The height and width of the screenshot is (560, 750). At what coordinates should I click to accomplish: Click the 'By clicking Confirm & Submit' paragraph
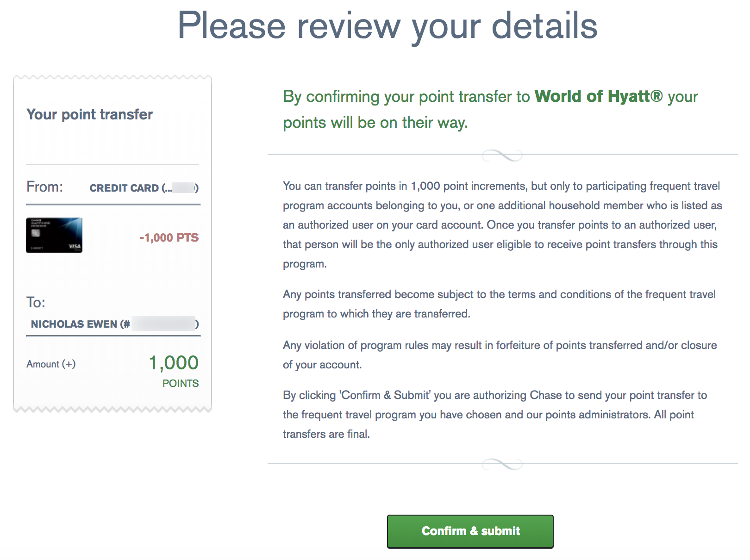495,415
